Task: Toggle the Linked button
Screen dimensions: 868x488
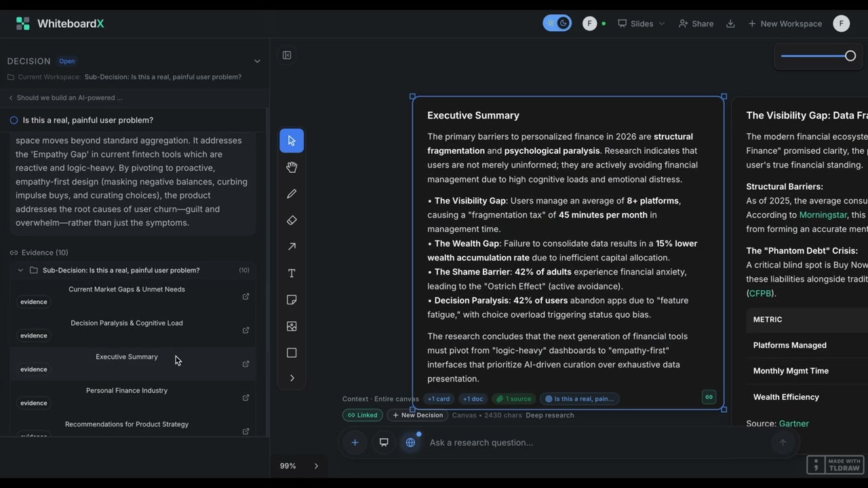Action: tap(362, 415)
